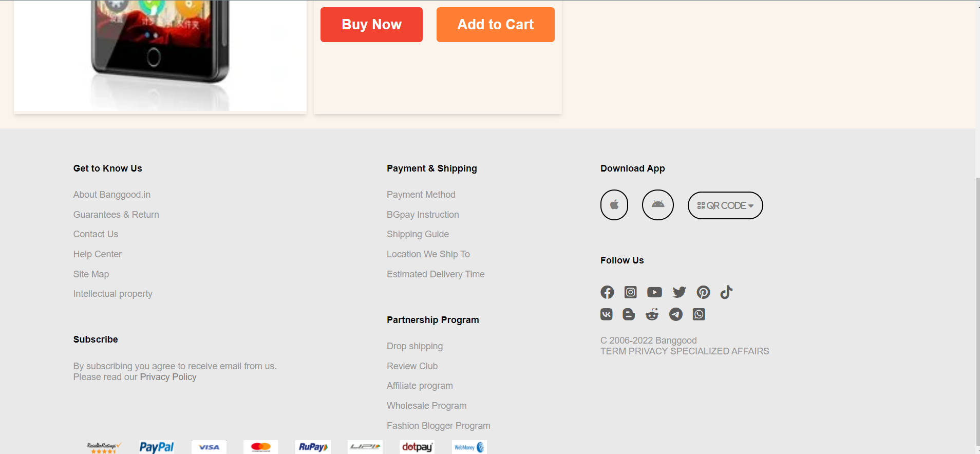This screenshot has width=980, height=454.
Task: Open the VK social icon
Action: (x=607, y=314)
